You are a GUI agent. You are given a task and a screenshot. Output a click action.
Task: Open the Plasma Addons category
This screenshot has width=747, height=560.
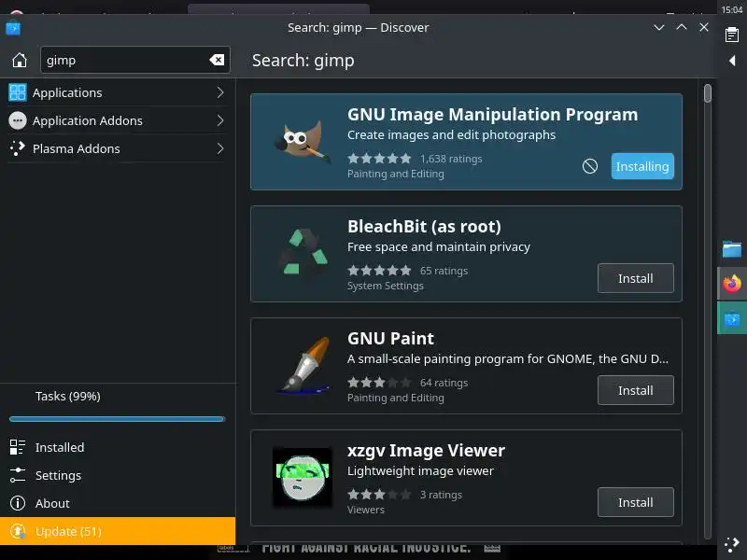[117, 148]
